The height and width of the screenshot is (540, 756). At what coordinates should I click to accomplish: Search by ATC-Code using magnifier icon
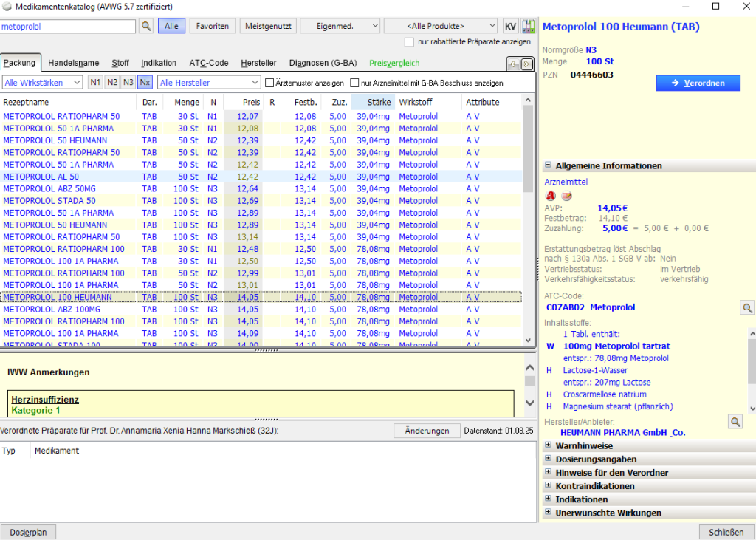point(747,307)
